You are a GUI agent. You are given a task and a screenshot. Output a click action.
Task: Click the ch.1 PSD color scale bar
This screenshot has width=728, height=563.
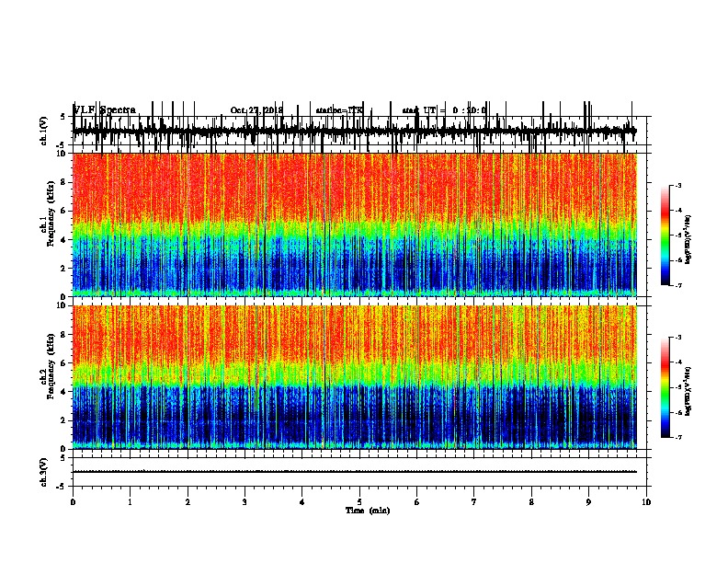point(665,236)
